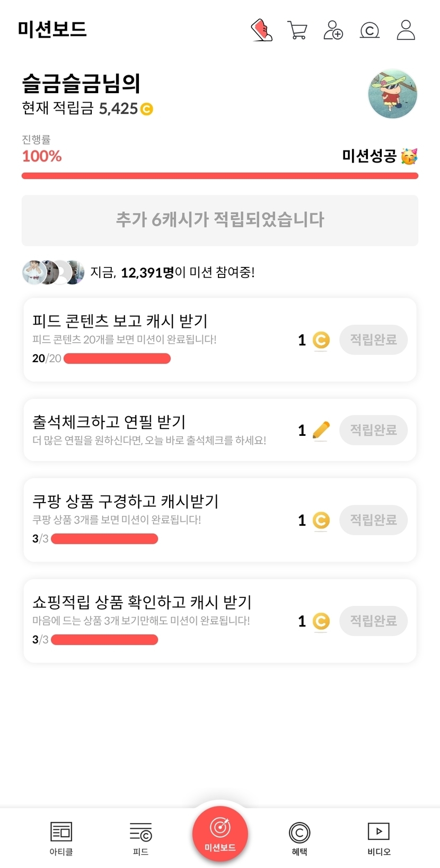Open the 쇼핑적립 상품 확인하고 캐시 받기 card

pyautogui.click(x=159, y=620)
